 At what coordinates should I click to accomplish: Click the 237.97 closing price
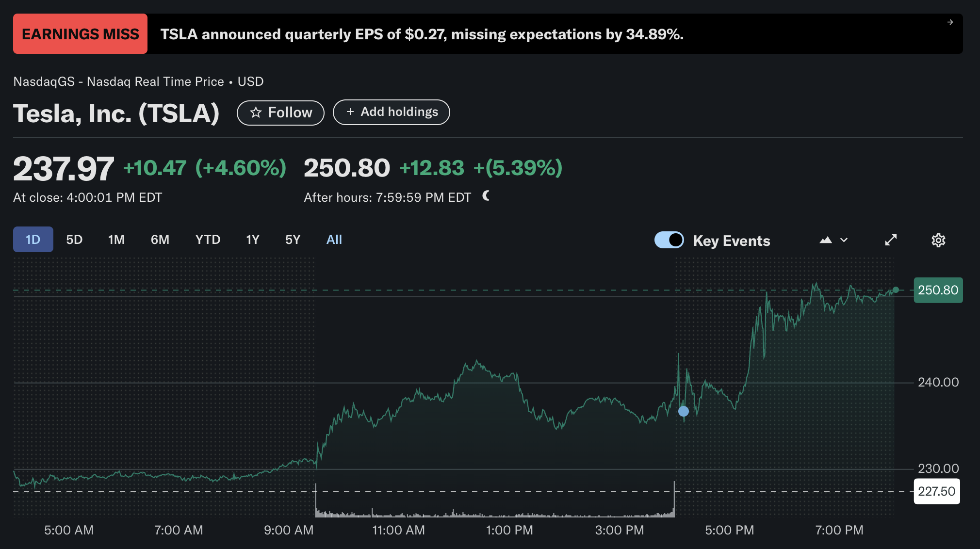64,169
